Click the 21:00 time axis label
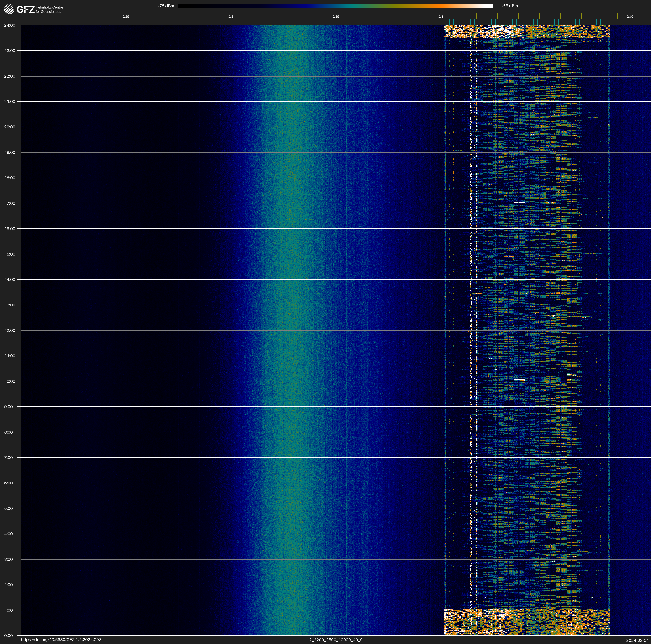This screenshot has width=651, height=644. (x=9, y=102)
